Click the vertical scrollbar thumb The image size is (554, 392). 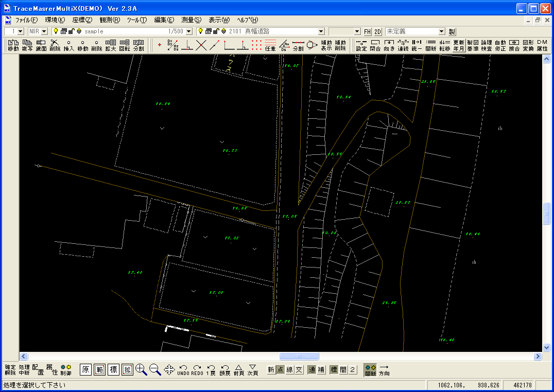(546, 213)
